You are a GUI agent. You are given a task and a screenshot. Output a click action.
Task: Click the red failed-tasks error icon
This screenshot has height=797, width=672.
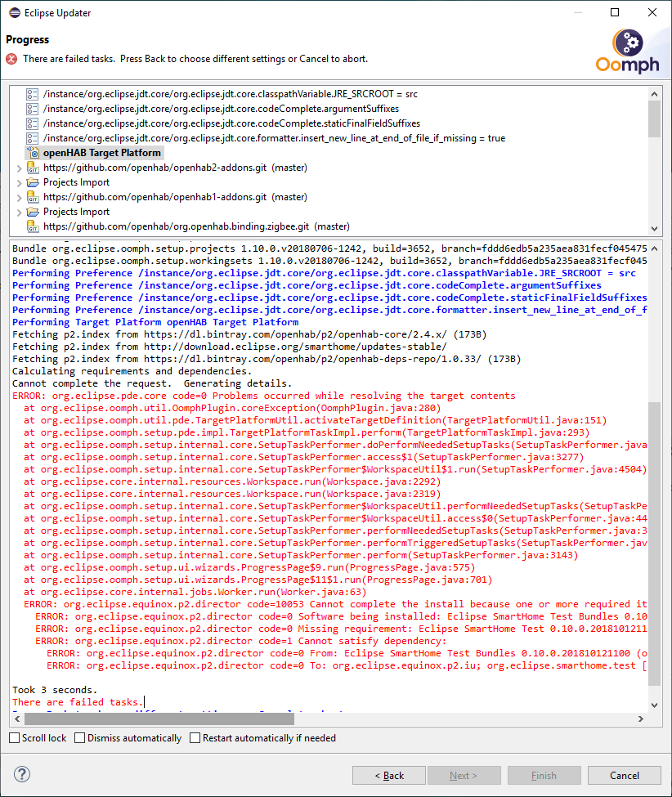point(11,59)
